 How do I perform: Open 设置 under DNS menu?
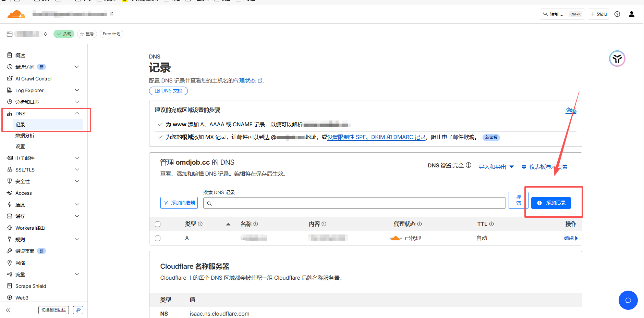click(20, 147)
